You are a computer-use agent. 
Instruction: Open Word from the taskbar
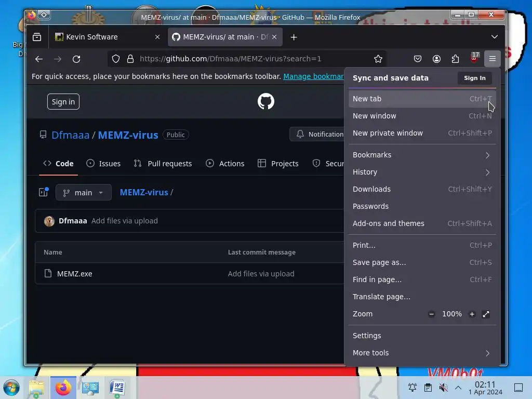(117, 388)
